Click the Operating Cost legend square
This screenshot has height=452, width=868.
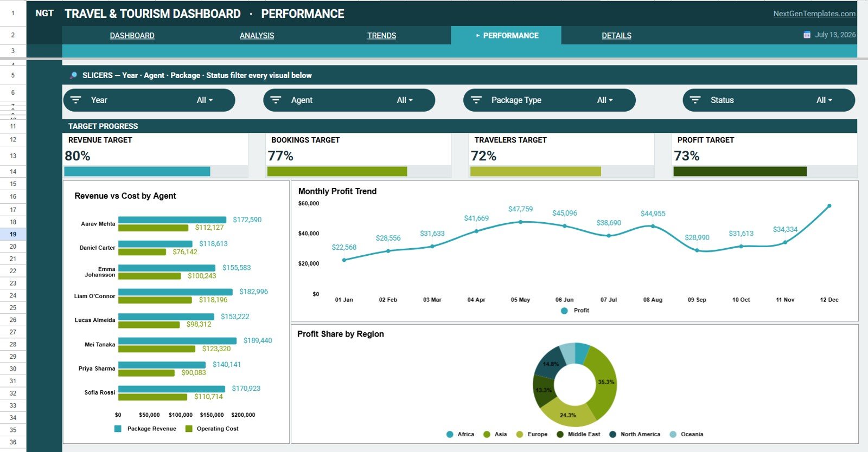click(189, 429)
